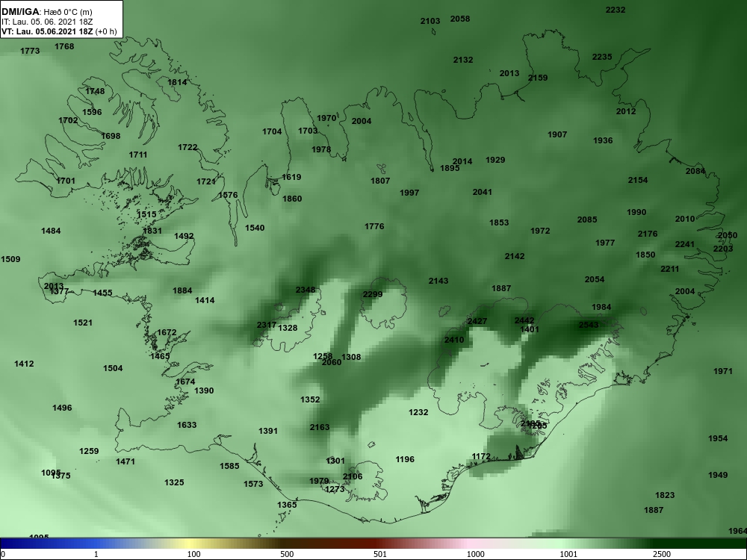Click the map value 1884

click(182, 290)
